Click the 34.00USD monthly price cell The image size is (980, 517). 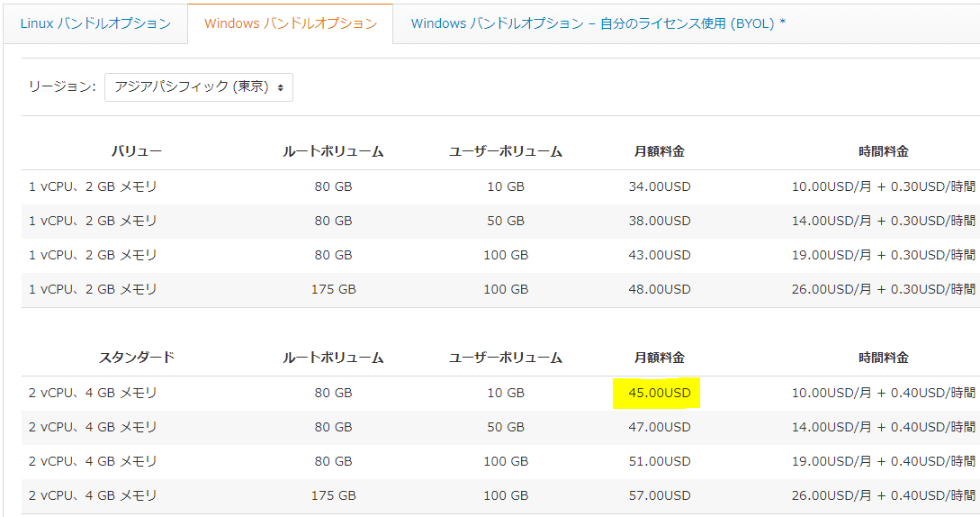click(660, 186)
